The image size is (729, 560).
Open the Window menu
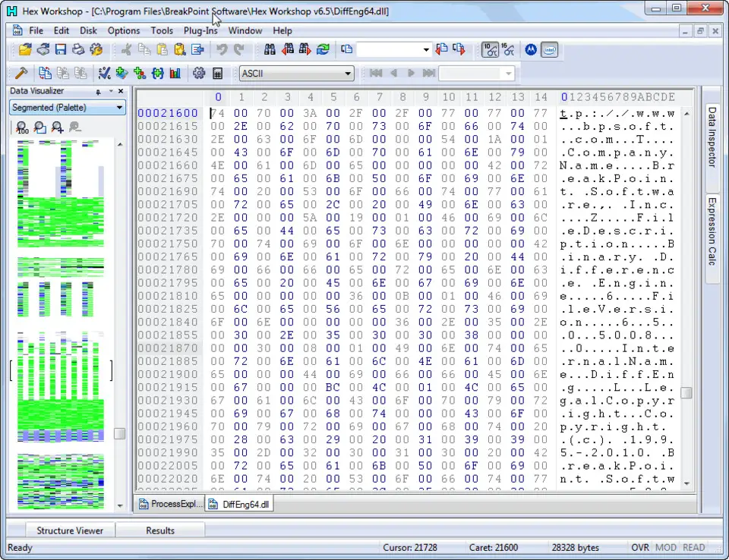pos(245,30)
